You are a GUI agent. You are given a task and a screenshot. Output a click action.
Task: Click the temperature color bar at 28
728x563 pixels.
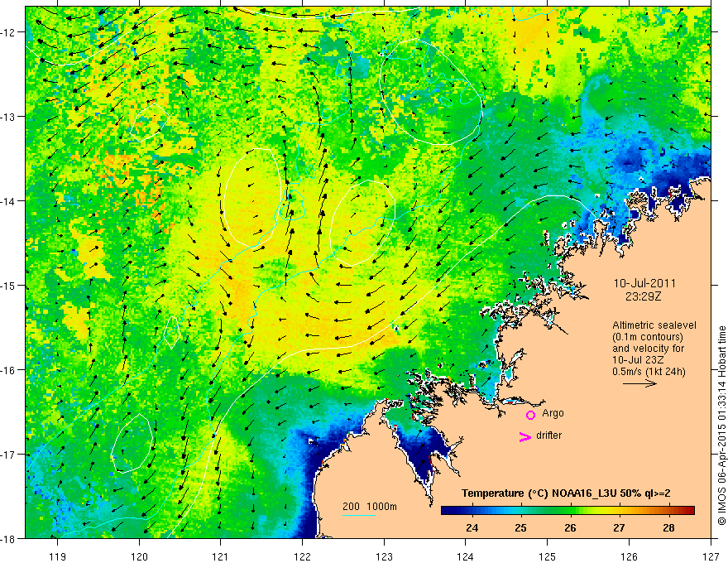668,510
